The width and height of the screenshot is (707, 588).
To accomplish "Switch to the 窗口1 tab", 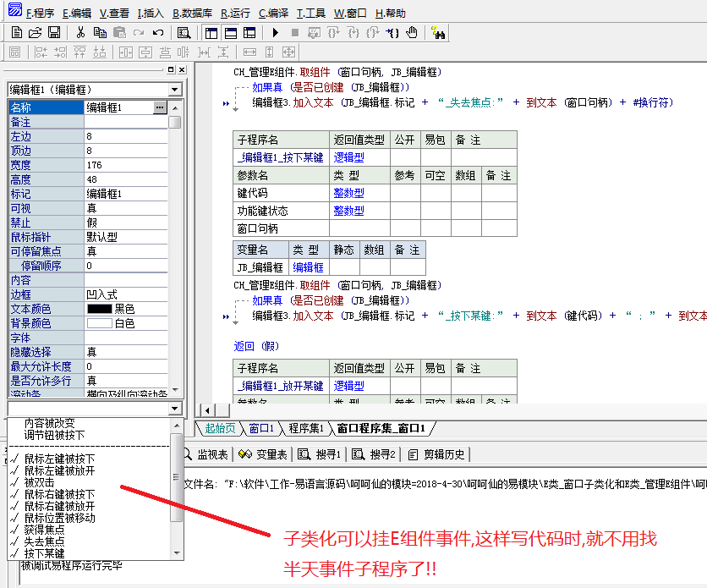I will click(x=261, y=428).
